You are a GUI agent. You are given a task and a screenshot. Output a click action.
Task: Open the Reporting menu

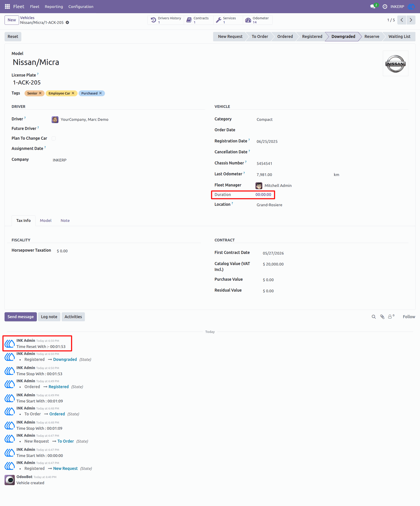click(54, 7)
